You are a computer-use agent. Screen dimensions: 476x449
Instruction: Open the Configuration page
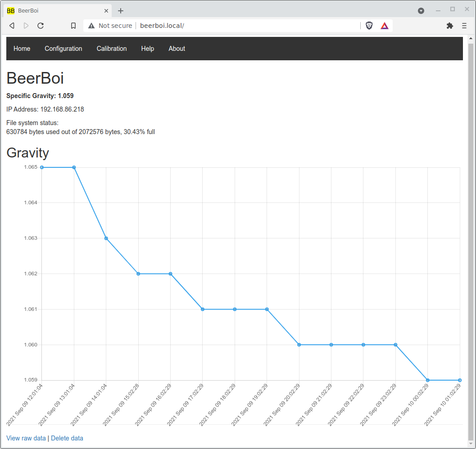(x=63, y=49)
